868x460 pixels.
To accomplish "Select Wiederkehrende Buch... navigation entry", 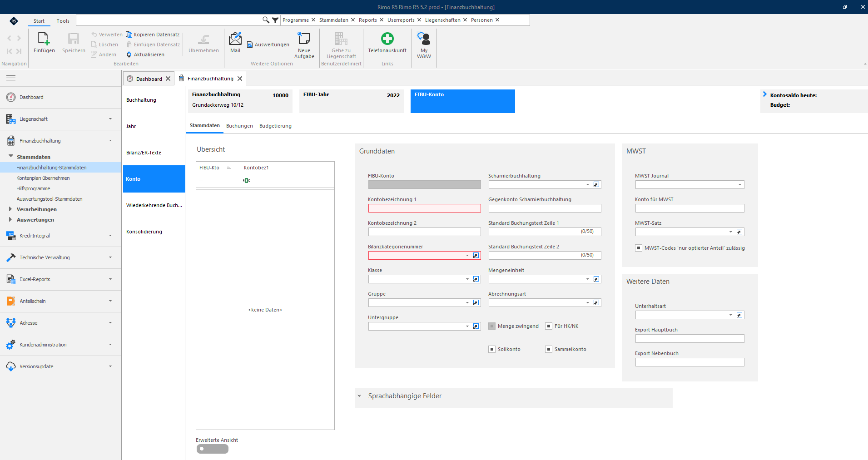I will [x=154, y=205].
